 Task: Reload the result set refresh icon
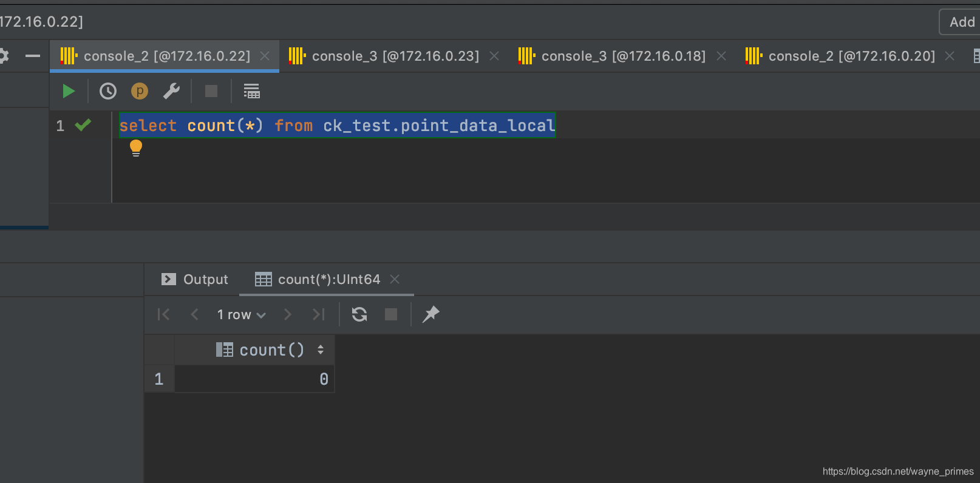[x=359, y=314]
